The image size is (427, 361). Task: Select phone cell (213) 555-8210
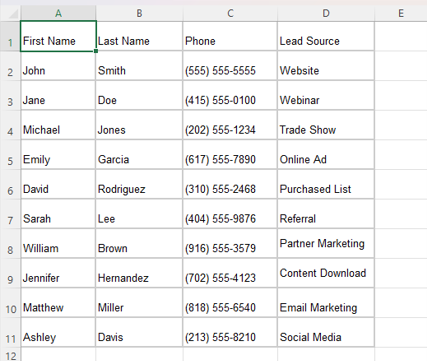click(x=230, y=332)
